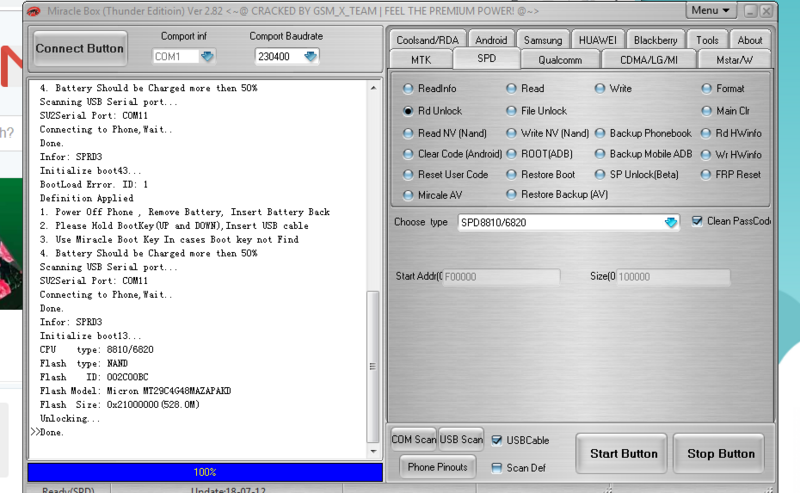This screenshot has width=800, height=493.
Task: Select the Clear Code (Android) option
Action: [x=452, y=154]
